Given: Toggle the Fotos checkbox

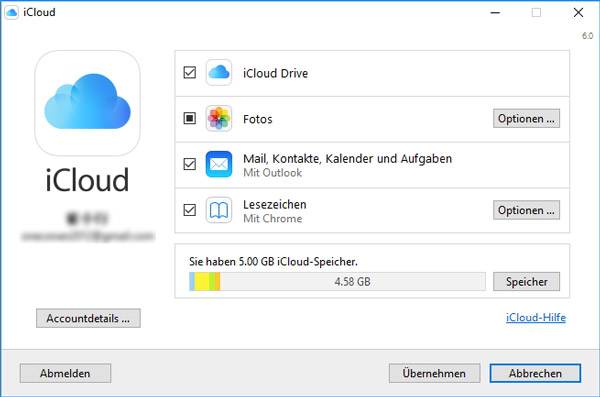Looking at the screenshot, I should [x=190, y=118].
